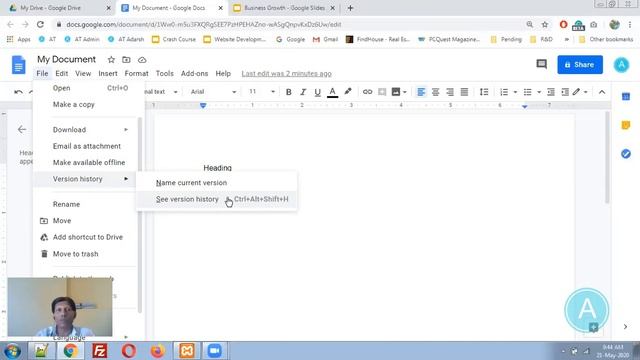This screenshot has width=640, height=360.
Task: Open FileZilla from the taskbar
Action: [x=99, y=351]
